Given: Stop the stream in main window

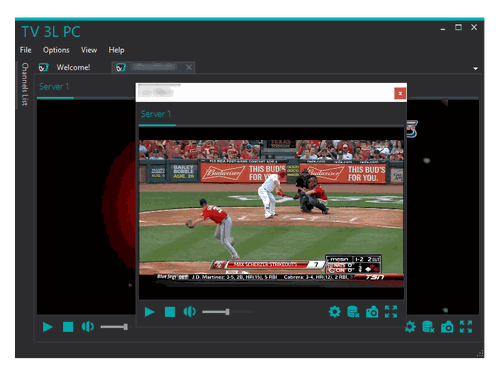Looking at the screenshot, I should click(x=68, y=327).
